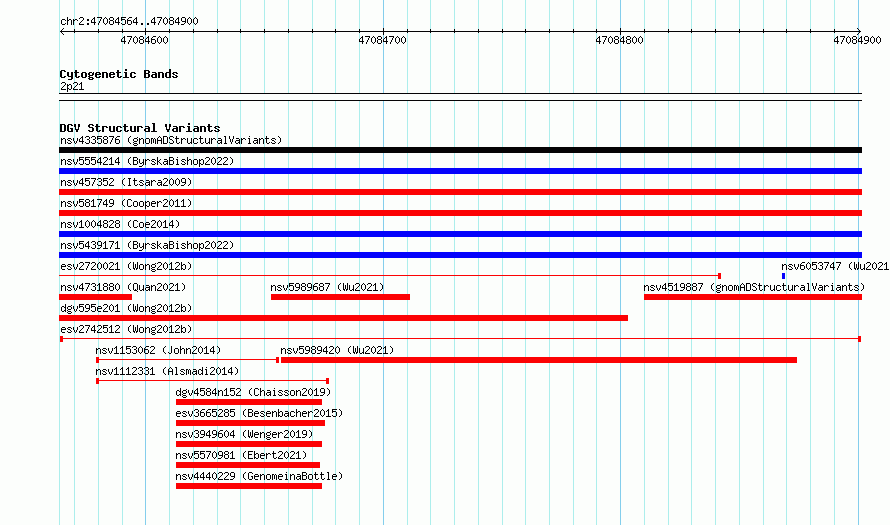The width and height of the screenshot is (890, 525).
Task: Click the blue nsv5439171 variant bar
Action: pyautogui.click(x=460, y=255)
